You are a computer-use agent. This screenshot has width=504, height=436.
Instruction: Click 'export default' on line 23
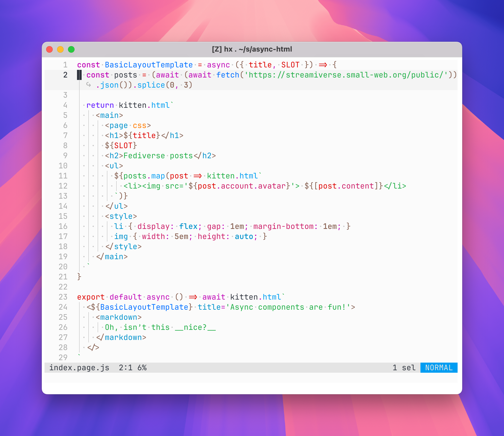click(x=109, y=297)
